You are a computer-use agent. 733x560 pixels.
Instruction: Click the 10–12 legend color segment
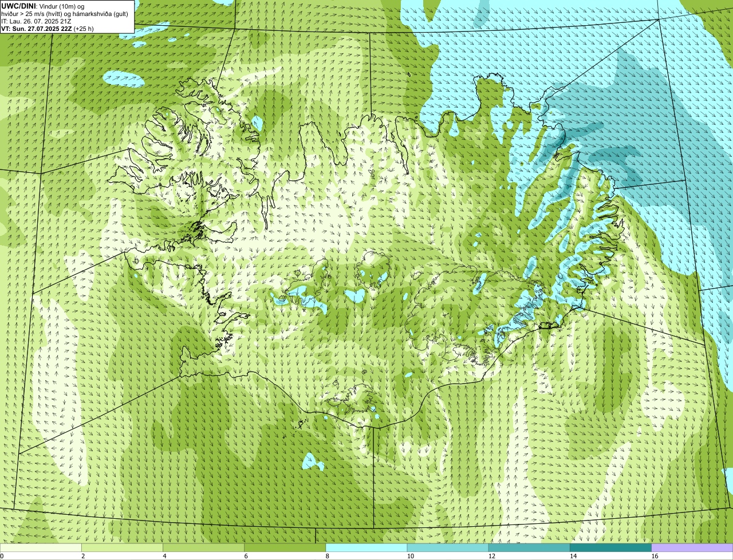[448, 547]
